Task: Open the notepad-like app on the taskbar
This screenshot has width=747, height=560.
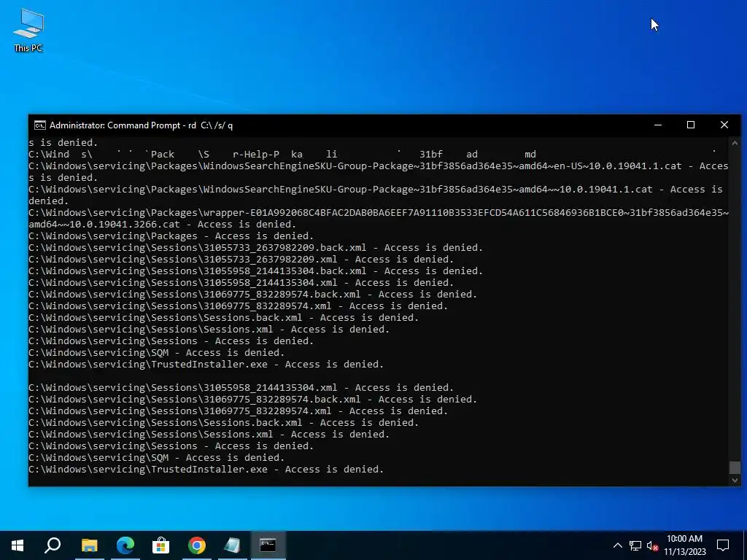Action: (232, 545)
